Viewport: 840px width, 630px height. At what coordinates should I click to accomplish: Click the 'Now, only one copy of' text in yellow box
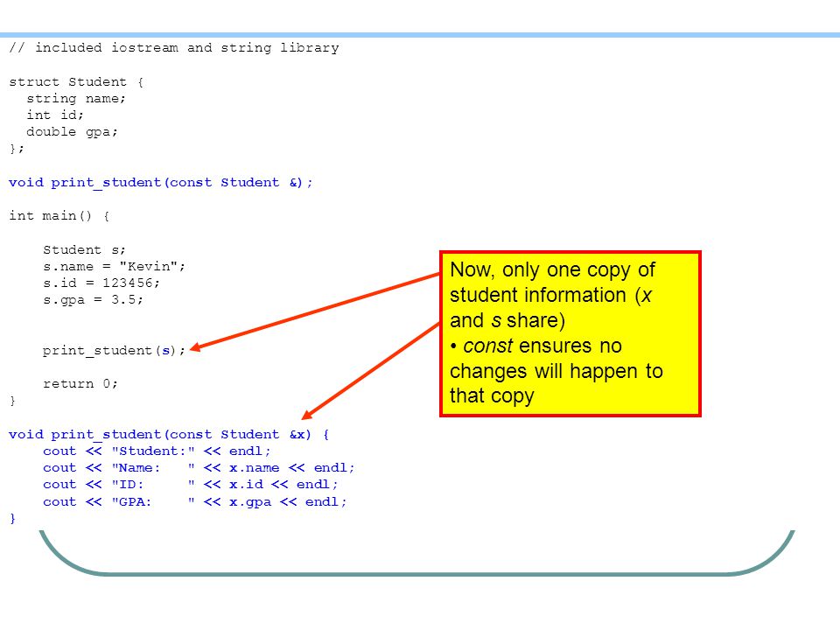click(552, 269)
